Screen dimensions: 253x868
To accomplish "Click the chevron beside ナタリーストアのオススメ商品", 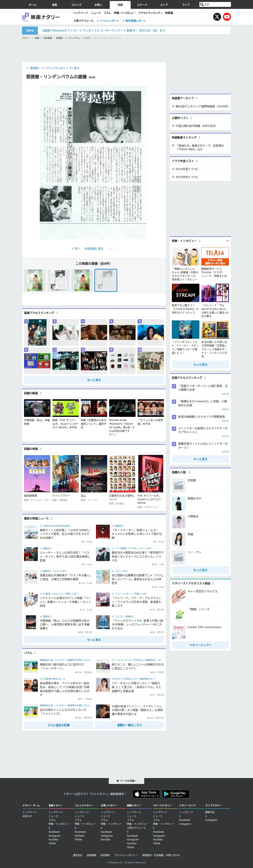I will point(213,583).
